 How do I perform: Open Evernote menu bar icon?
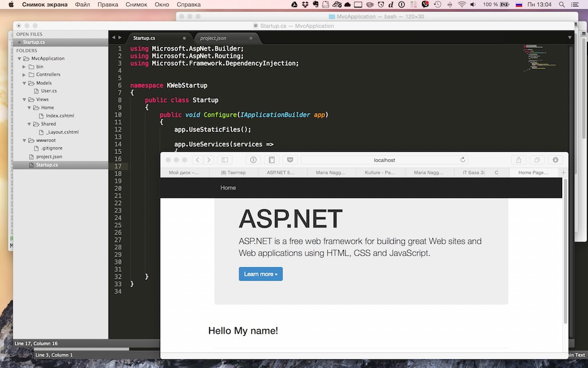[315, 5]
